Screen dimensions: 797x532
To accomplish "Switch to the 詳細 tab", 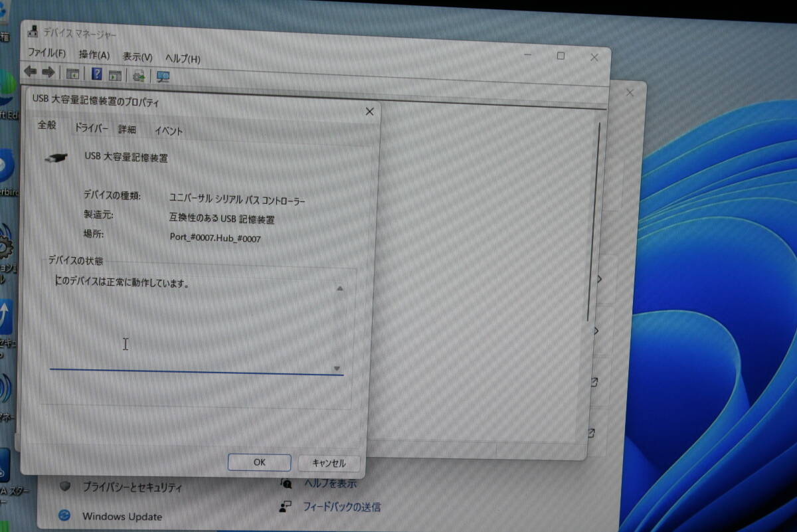I will tap(127, 129).
